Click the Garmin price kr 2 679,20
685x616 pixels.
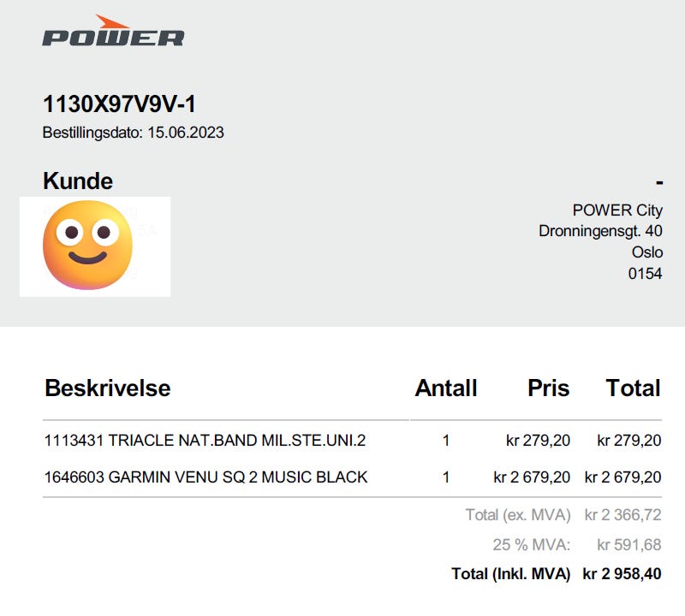531,477
